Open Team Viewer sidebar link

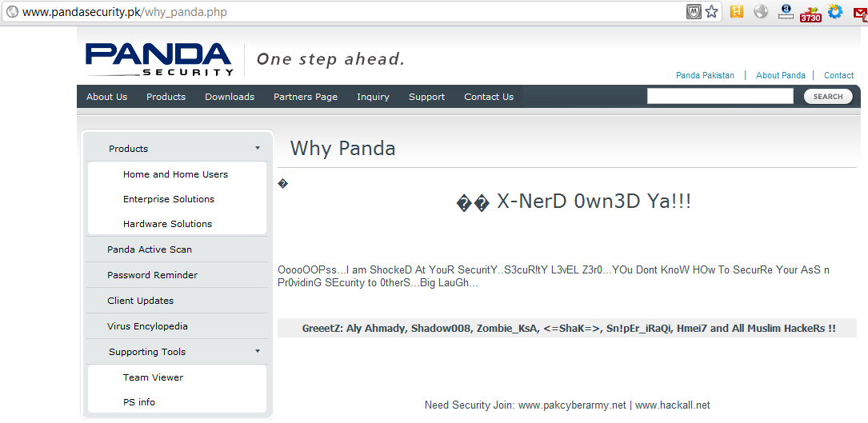(154, 377)
